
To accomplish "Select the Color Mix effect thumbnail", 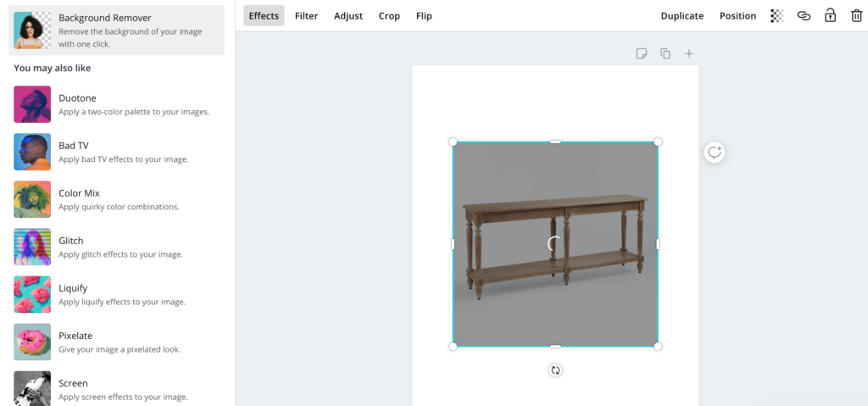I will [32, 199].
